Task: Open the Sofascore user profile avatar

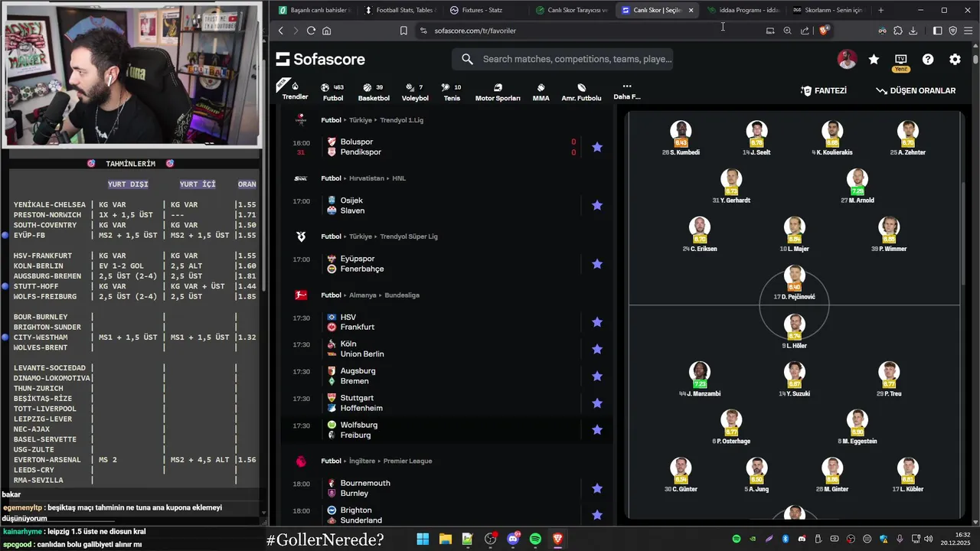Action: pyautogui.click(x=847, y=59)
